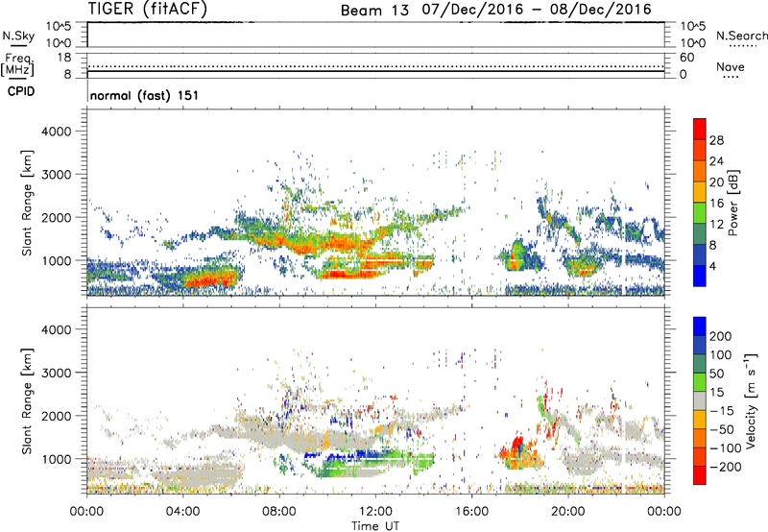The width and height of the screenshot is (768, 532).
Task: Click the red bottom of velocity colorbar
Action: (x=700, y=475)
